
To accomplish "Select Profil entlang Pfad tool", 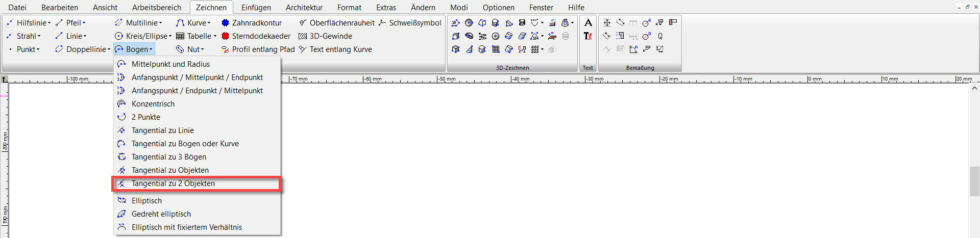I will 258,49.
